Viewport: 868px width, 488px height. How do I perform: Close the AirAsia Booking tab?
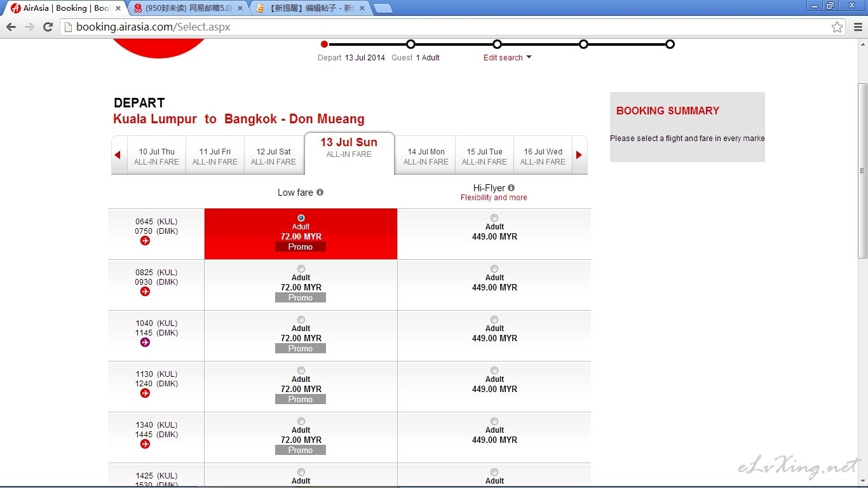pyautogui.click(x=118, y=8)
